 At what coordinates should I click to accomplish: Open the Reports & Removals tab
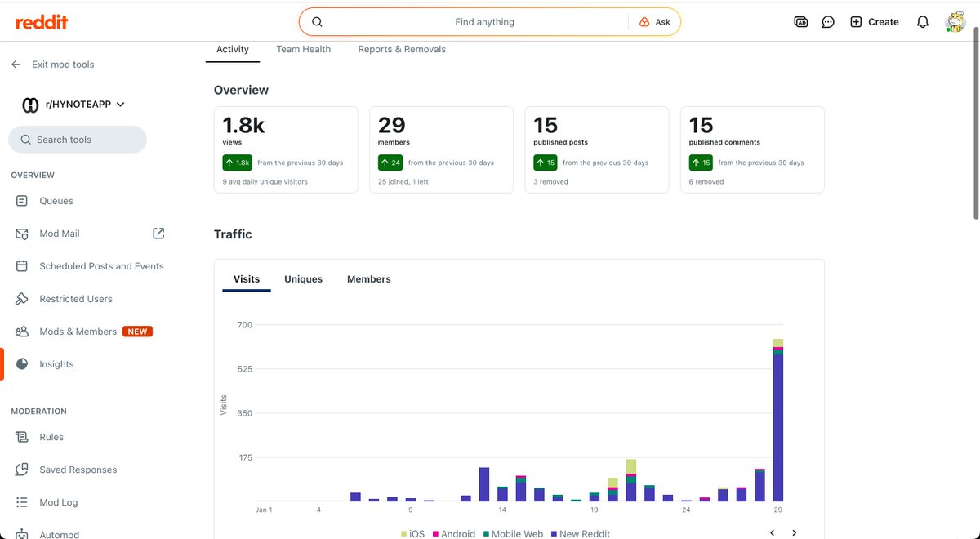coord(402,49)
